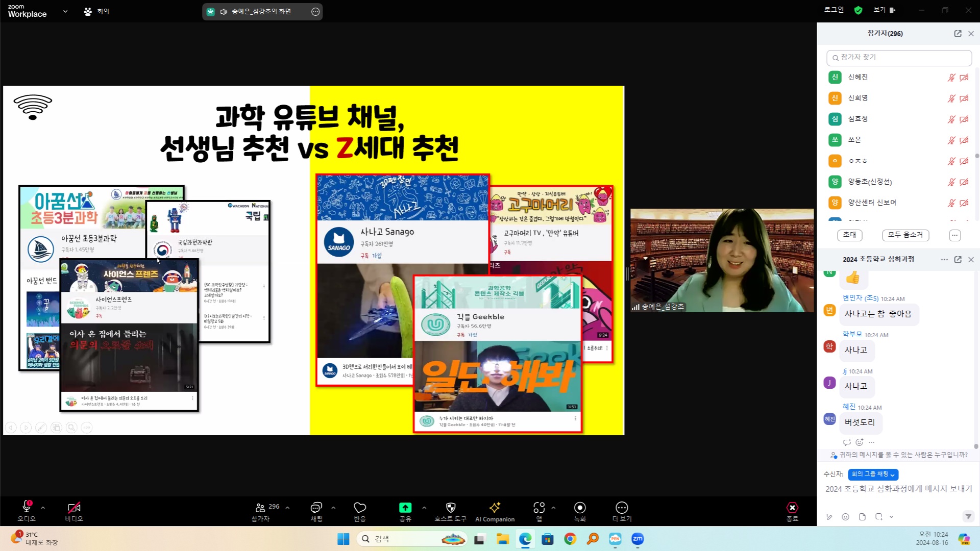Open Google Chrome from the taskbar

570,539
